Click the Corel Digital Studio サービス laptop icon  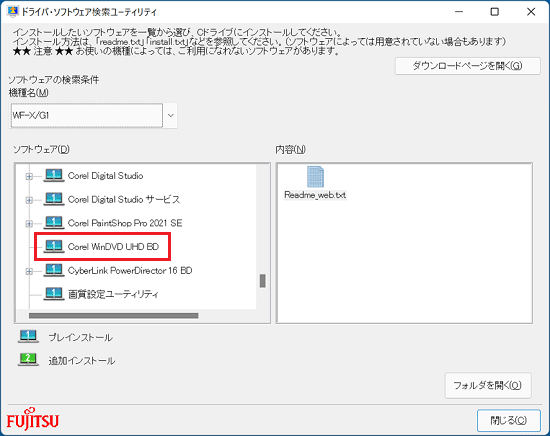point(54,199)
